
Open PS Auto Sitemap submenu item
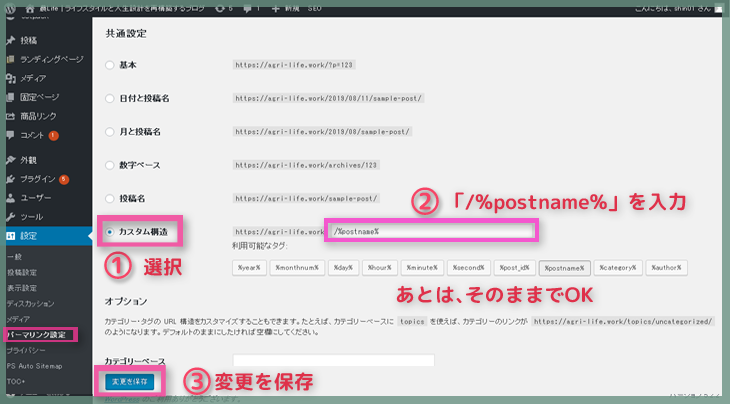34,366
